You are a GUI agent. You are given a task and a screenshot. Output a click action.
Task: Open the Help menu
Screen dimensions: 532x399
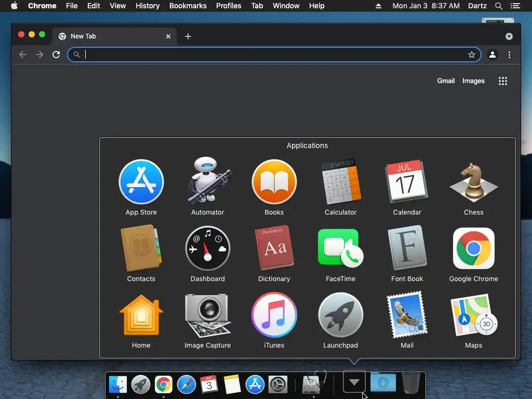coord(316,6)
